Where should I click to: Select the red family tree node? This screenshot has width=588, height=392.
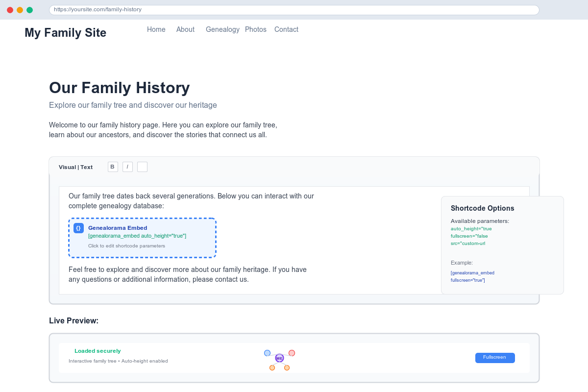click(x=292, y=353)
